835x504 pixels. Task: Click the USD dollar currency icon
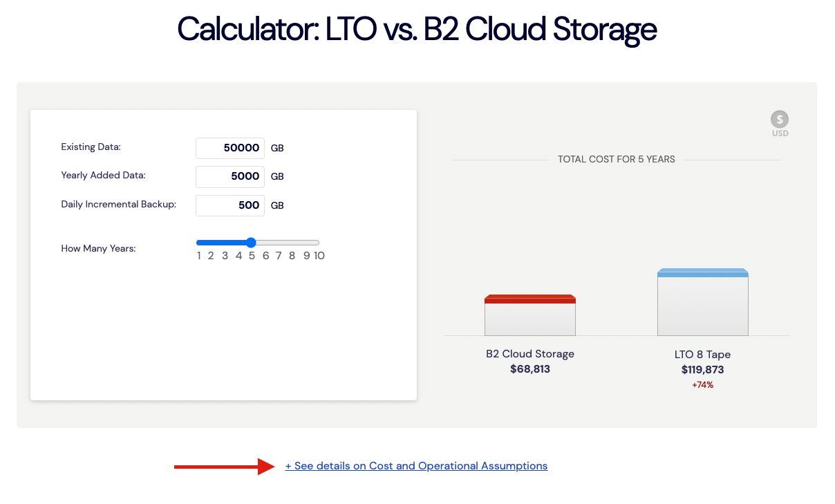pos(780,119)
